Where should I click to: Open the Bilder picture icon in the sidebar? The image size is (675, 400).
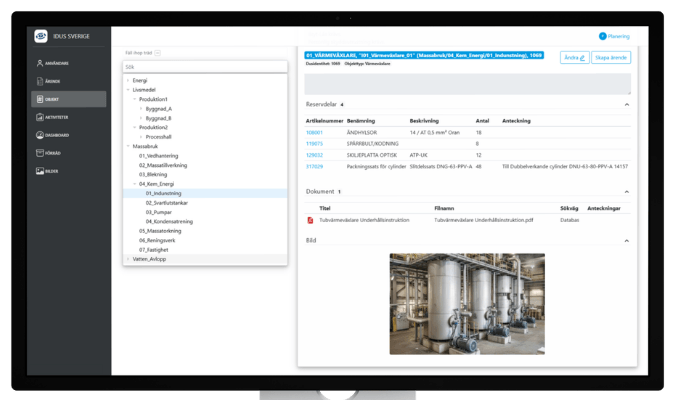point(40,171)
